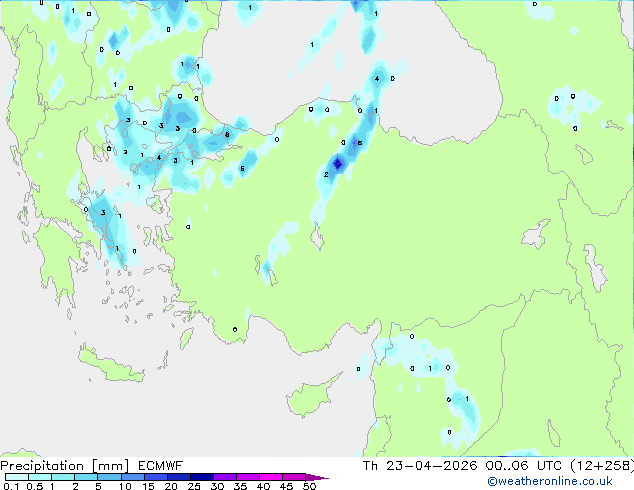Click the 30–35 mm purple legend swatch
This screenshot has height=490, width=634.
[x=224, y=477]
